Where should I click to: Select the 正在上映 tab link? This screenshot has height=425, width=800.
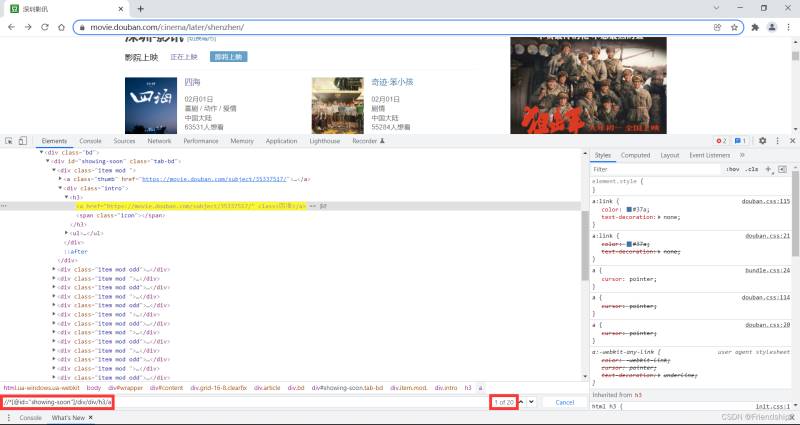pos(184,57)
